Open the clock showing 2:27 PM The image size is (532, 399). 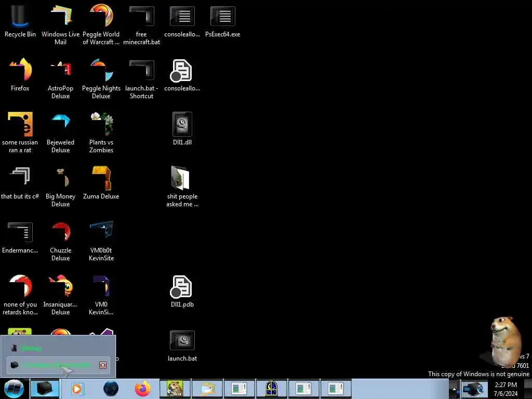coord(506,389)
